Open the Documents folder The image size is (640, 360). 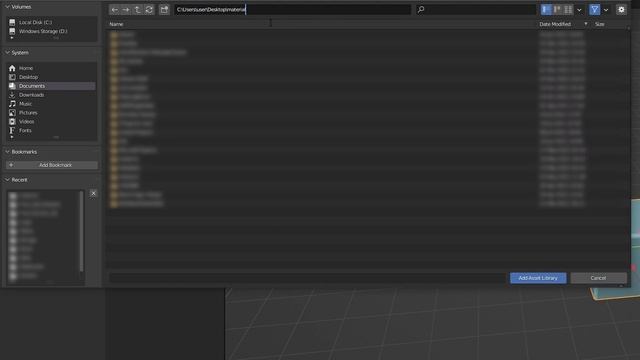(51, 86)
